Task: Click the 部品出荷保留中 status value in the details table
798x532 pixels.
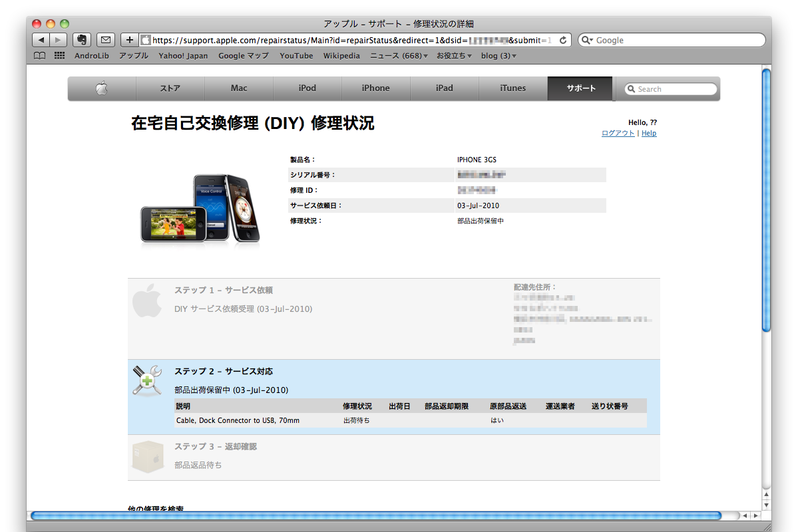Action: coord(481,221)
